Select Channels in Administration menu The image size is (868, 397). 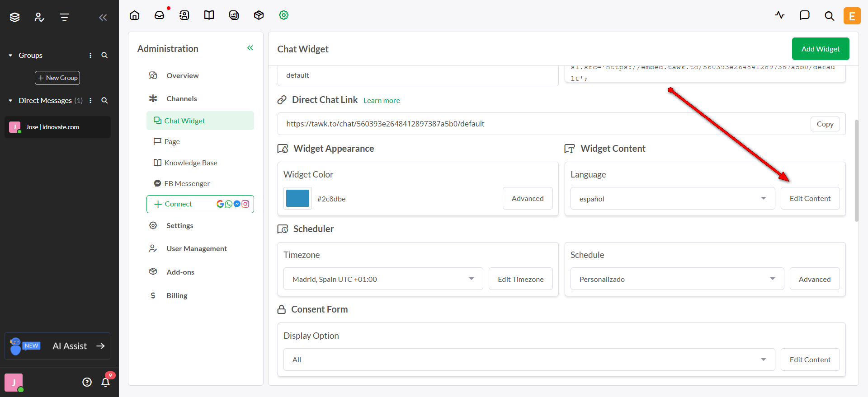coord(181,98)
